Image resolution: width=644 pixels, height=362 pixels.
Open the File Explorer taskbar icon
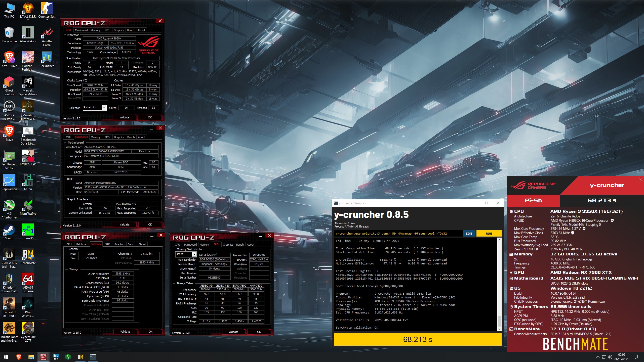pyautogui.click(x=31, y=357)
